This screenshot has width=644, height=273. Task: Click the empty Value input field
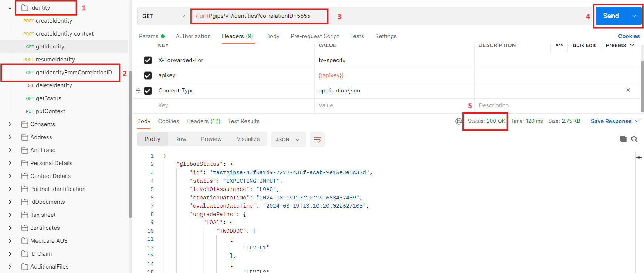point(394,105)
